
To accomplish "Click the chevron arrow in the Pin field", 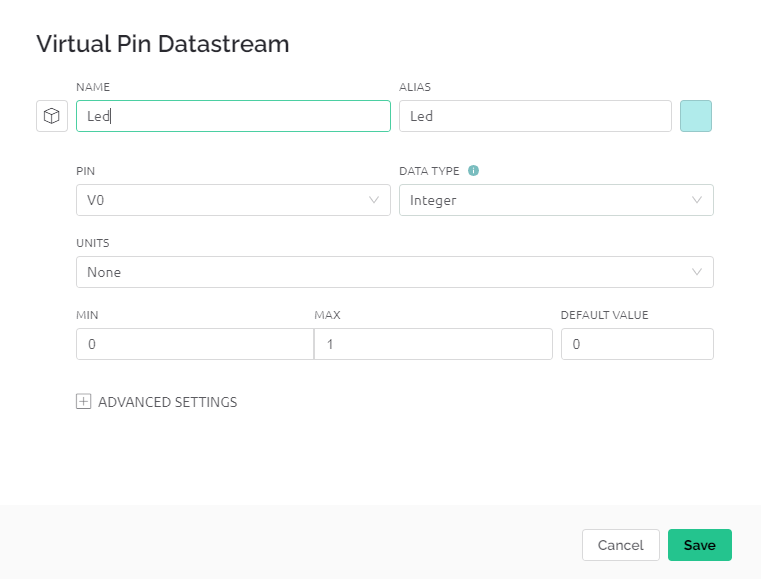I will click(374, 200).
